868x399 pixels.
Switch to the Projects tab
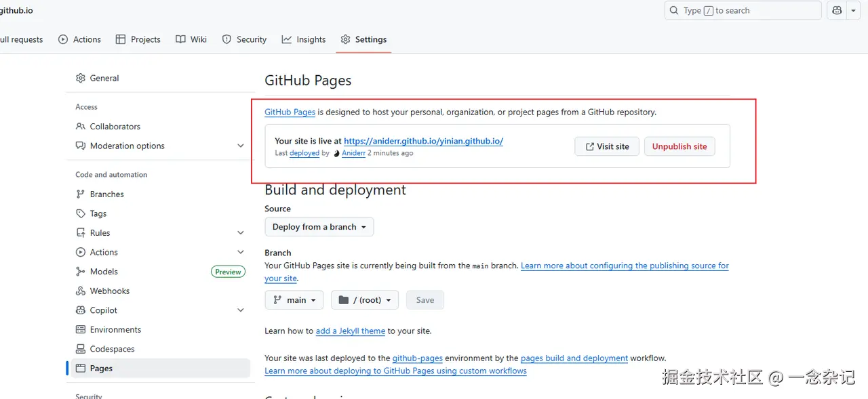coord(138,39)
